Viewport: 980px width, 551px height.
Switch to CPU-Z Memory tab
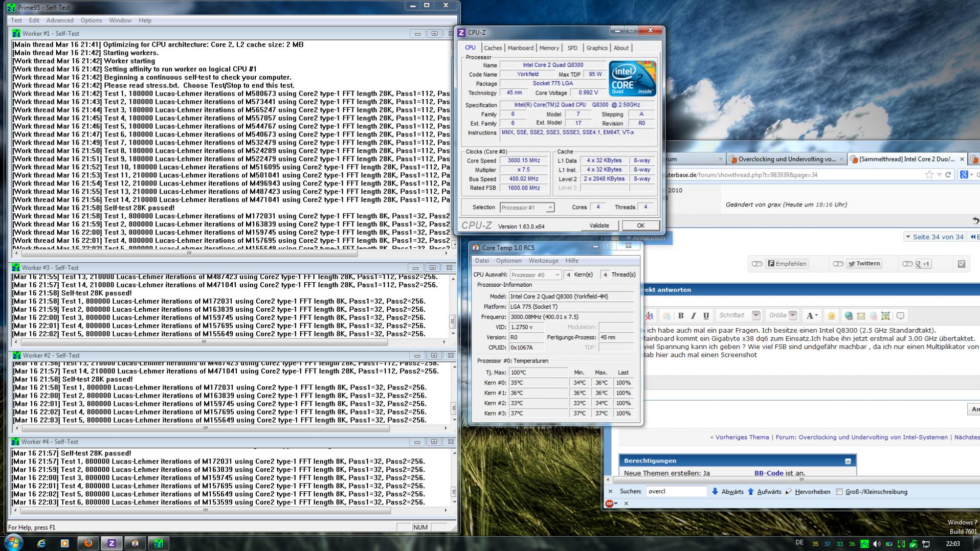click(549, 48)
